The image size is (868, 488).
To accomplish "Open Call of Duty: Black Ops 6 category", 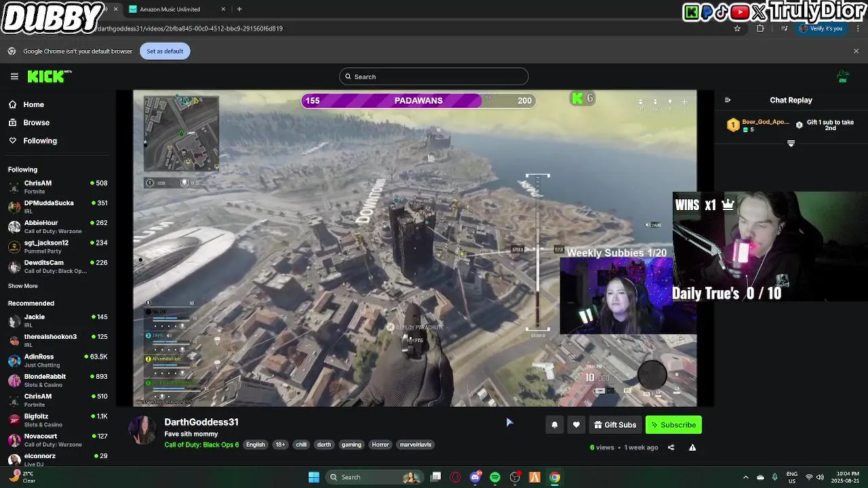I will tap(201, 445).
